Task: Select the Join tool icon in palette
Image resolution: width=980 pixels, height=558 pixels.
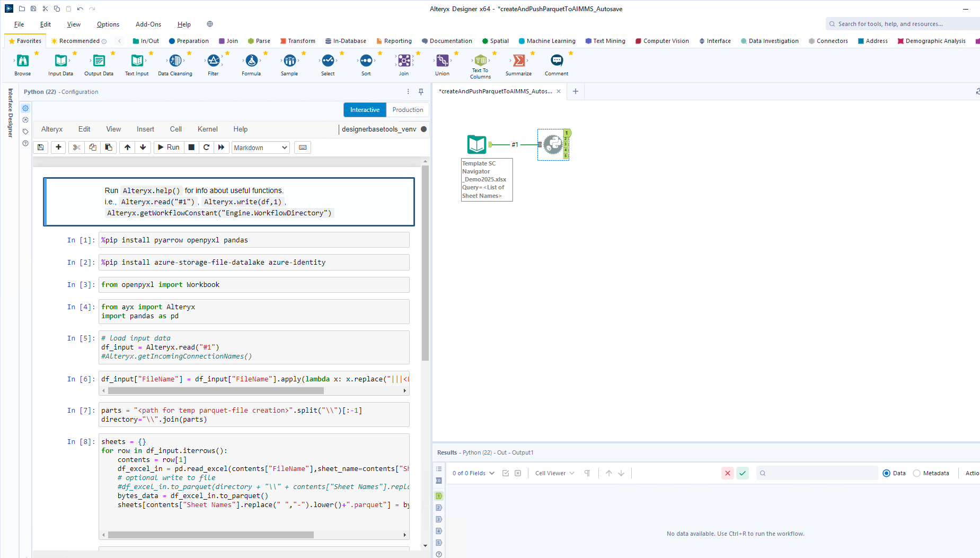Action: 404,60
